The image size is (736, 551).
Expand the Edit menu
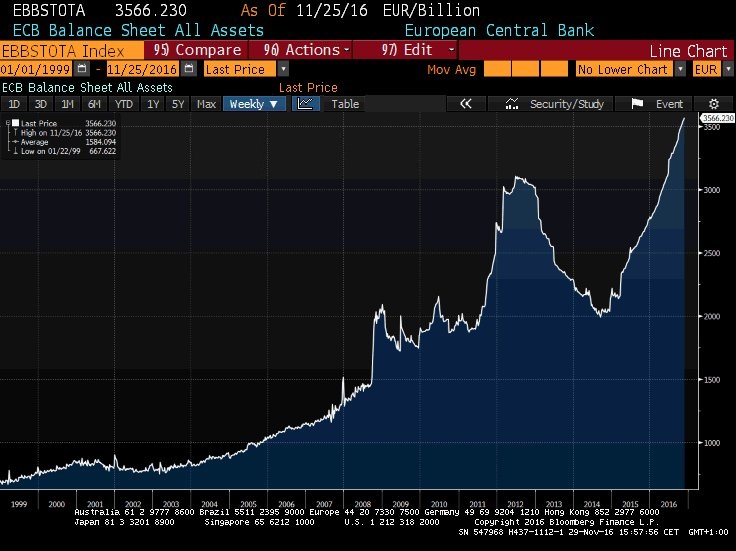tap(405, 50)
